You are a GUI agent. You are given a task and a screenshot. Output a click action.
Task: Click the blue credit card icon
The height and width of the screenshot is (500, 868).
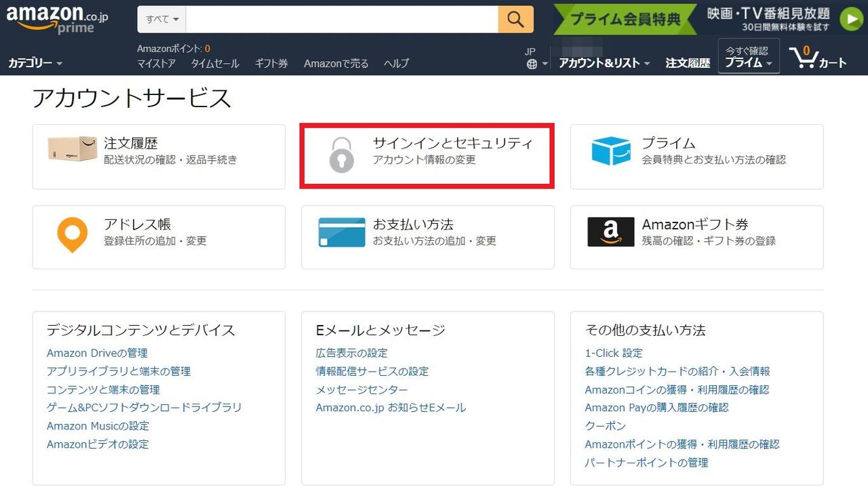coord(342,233)
